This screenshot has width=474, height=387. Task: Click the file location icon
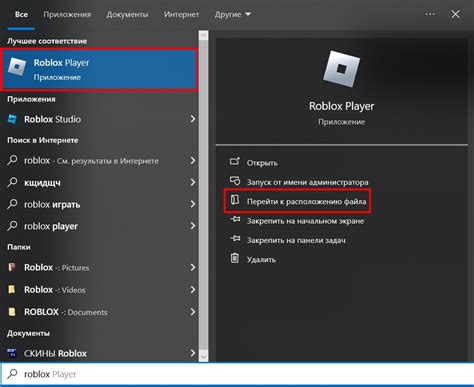(x=235, y=200)
